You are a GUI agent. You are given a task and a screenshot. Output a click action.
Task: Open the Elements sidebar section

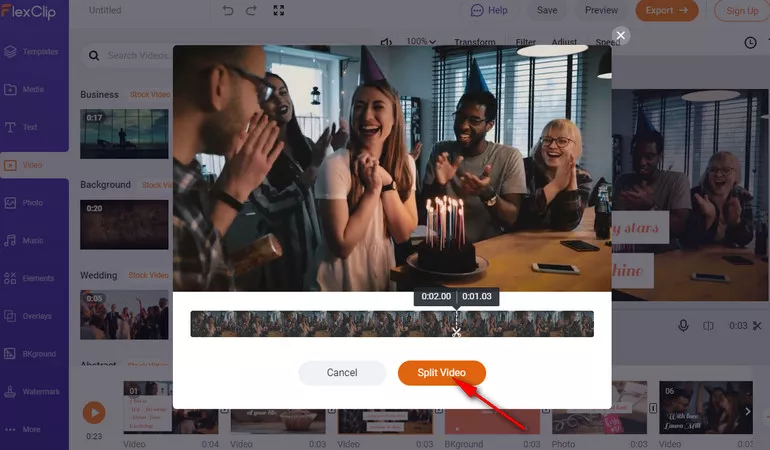(x=29, y=278)
